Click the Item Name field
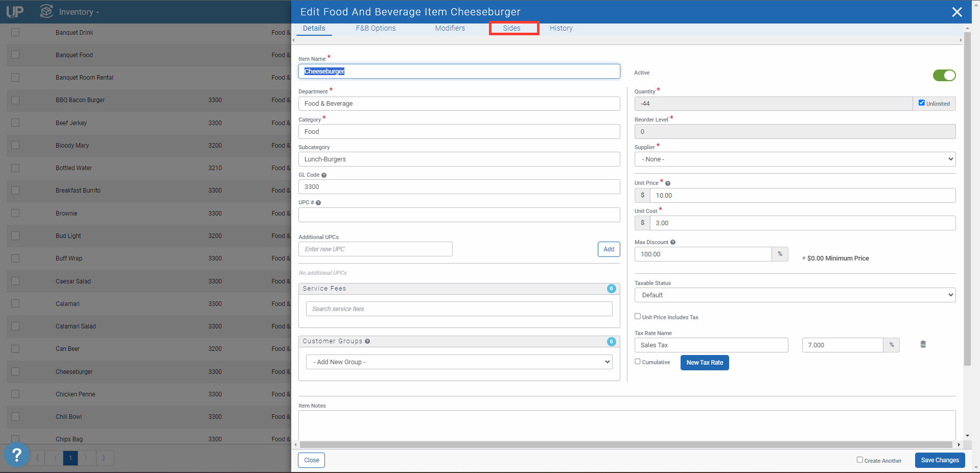The image size is (980, 473). point(459,71)
